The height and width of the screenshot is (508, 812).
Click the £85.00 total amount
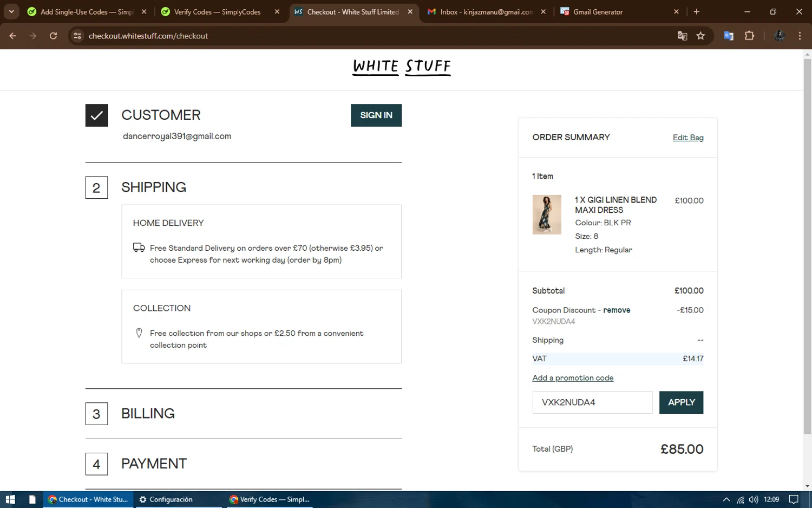click(x=682, y=449)
